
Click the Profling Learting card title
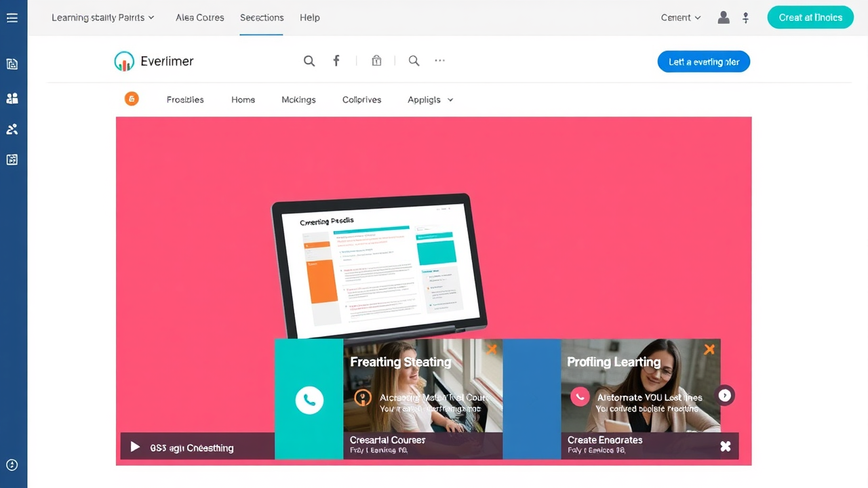coord(614,362)
